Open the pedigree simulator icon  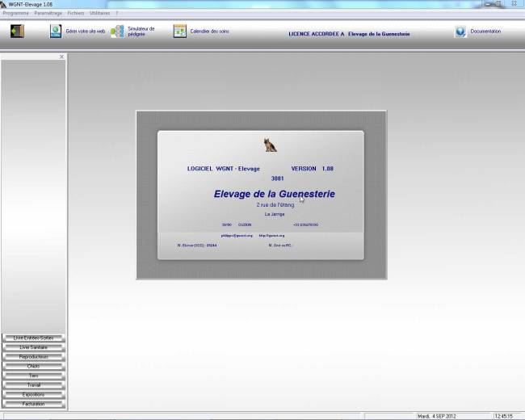[118, 31]
